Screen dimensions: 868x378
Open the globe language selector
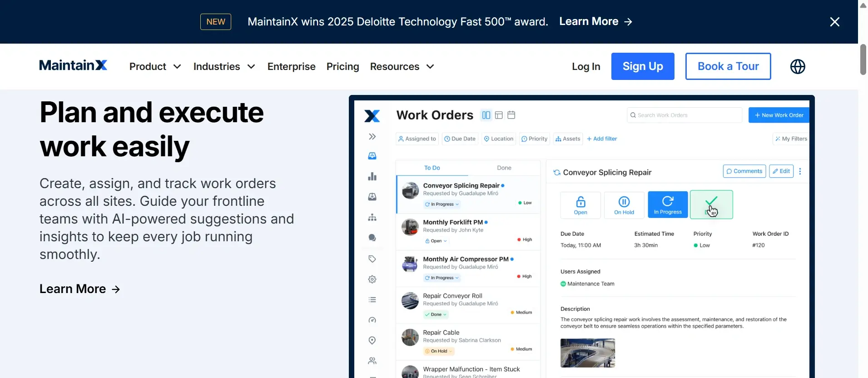[x=798, y=66]
